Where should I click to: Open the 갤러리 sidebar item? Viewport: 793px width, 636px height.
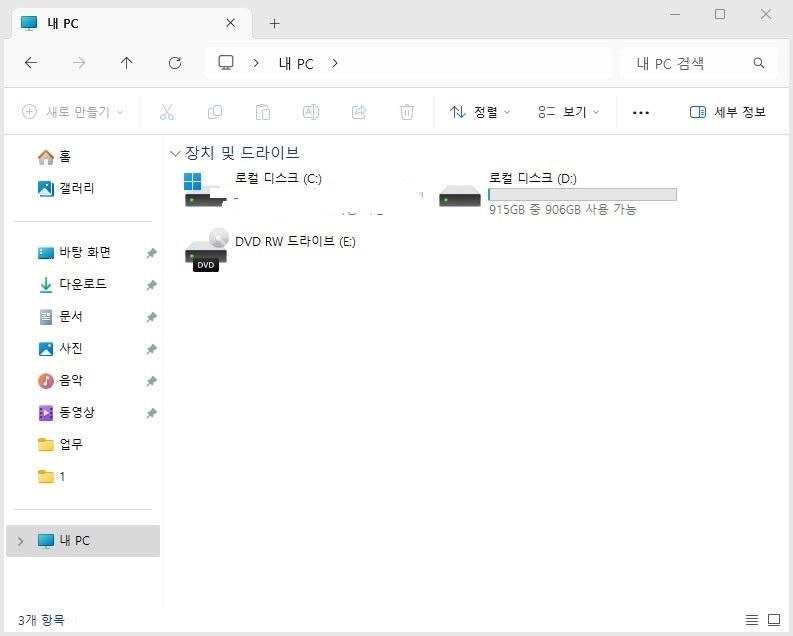76,188
